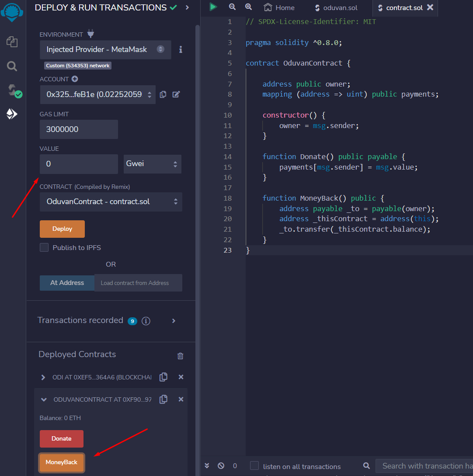
Task: Click the Gas Limit input field
Action: tap(79, 129)
